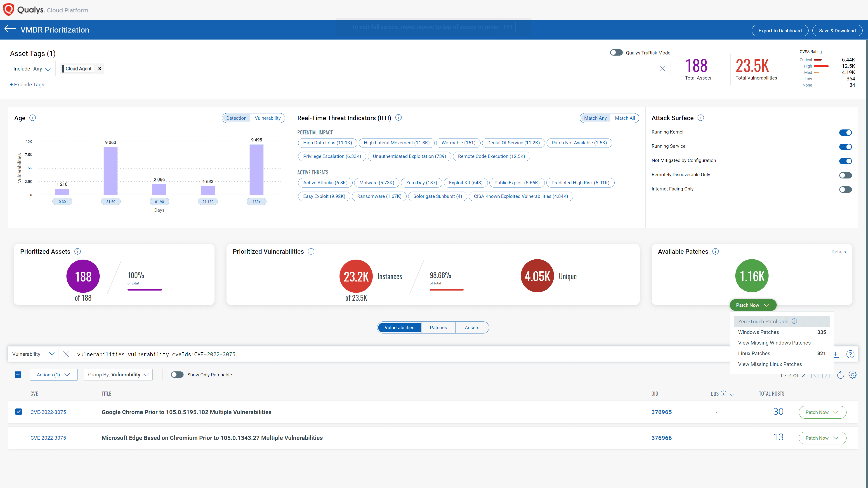The height and width of the screenshot is (488, 868).
Task: Click Save & Download
Action: (x=837, y=30)
